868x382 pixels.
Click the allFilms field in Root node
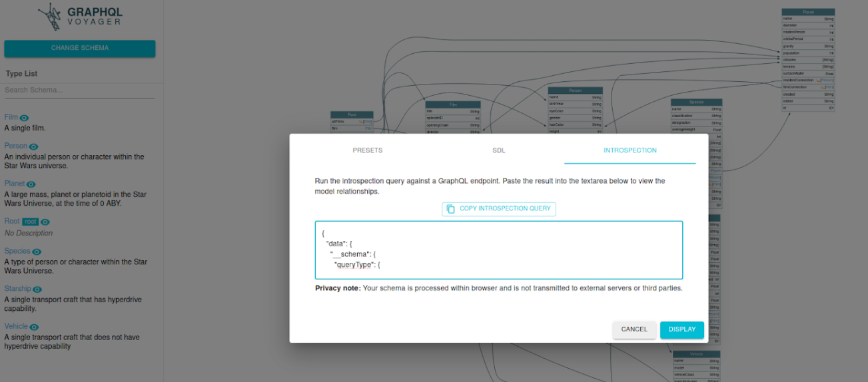(x=352, y=122)
